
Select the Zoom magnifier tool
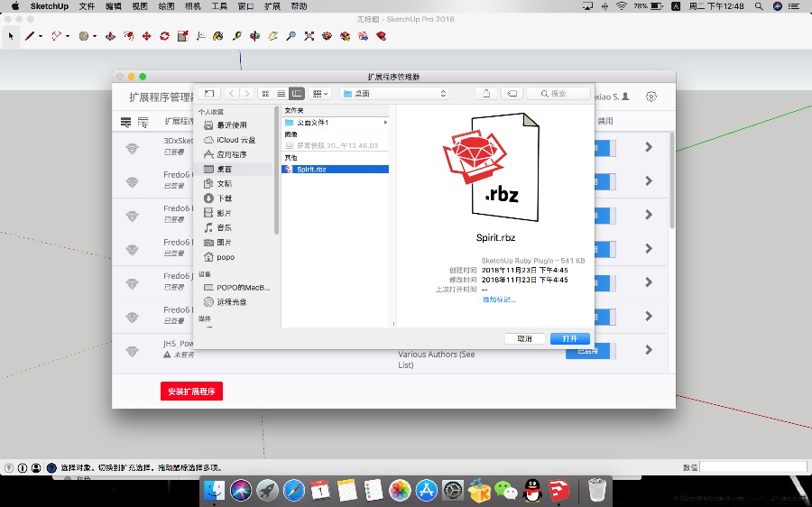[x=291, y=36]
